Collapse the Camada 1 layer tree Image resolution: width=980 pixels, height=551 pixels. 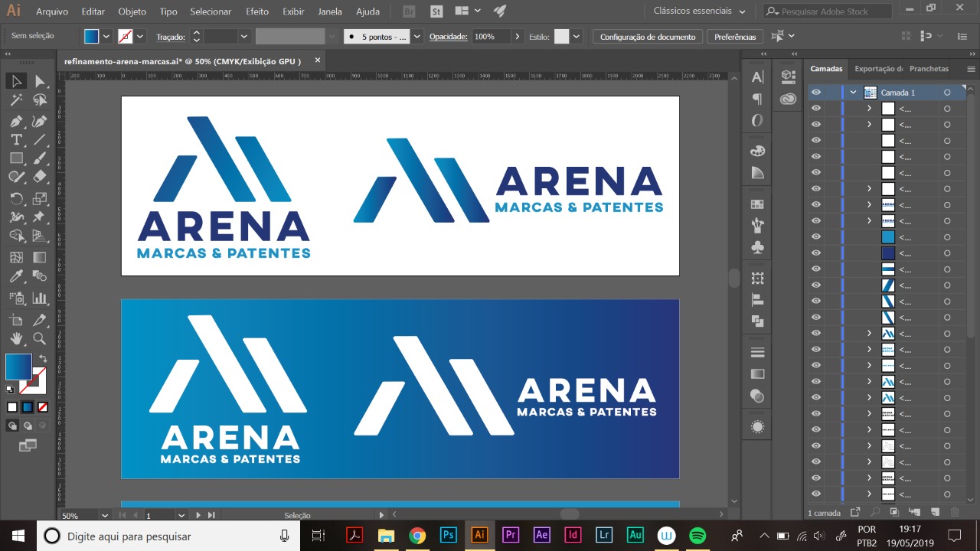click(x=853, y=93)
